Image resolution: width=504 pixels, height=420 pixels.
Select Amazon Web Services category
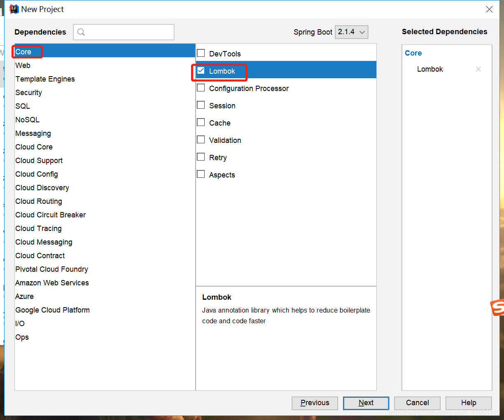tap(105, 283)
